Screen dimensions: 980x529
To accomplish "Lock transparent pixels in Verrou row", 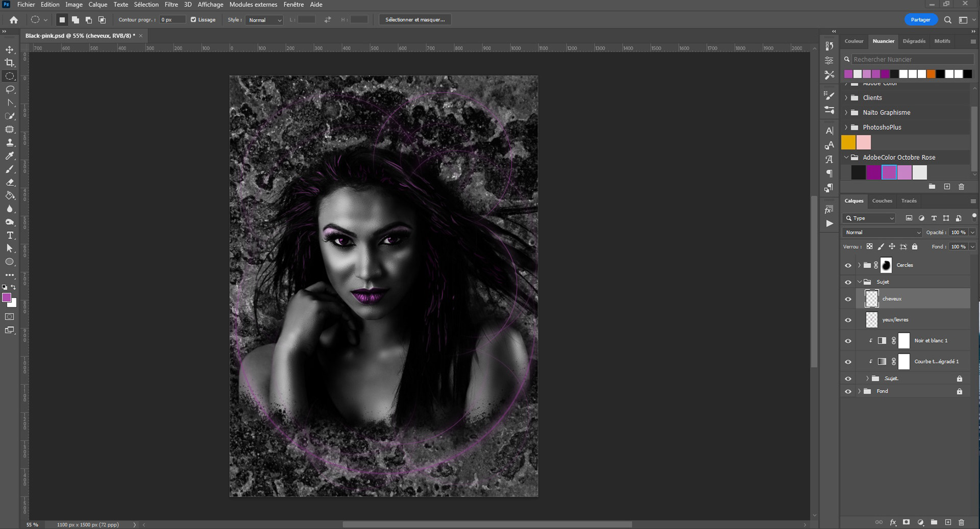I will [x=869, y=247].
